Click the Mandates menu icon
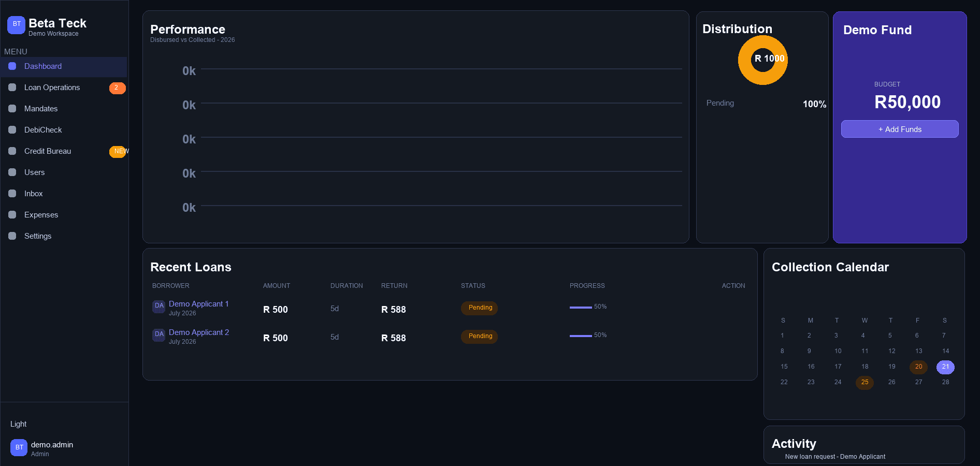 [12, 109]
